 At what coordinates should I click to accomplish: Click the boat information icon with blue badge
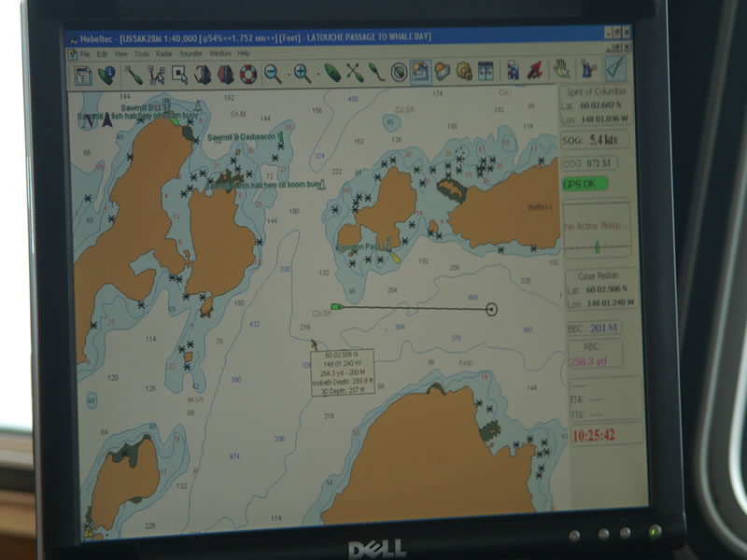click(106, 76)
